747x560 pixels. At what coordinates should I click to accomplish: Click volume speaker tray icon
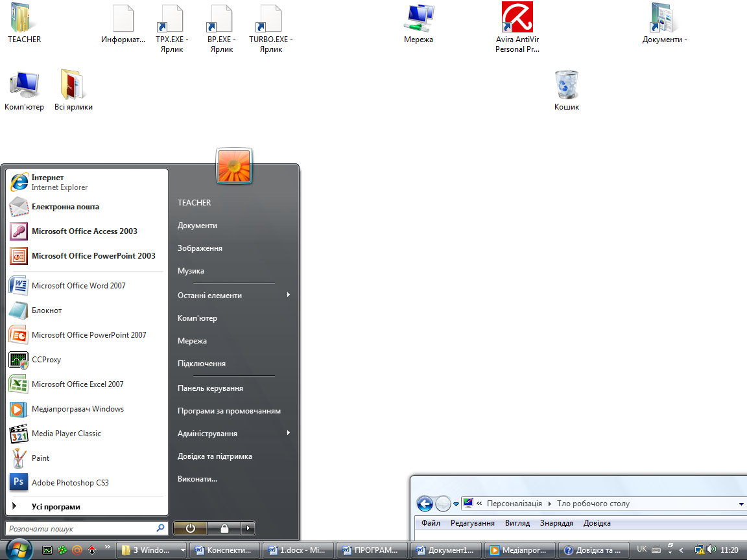coord(712,550)
